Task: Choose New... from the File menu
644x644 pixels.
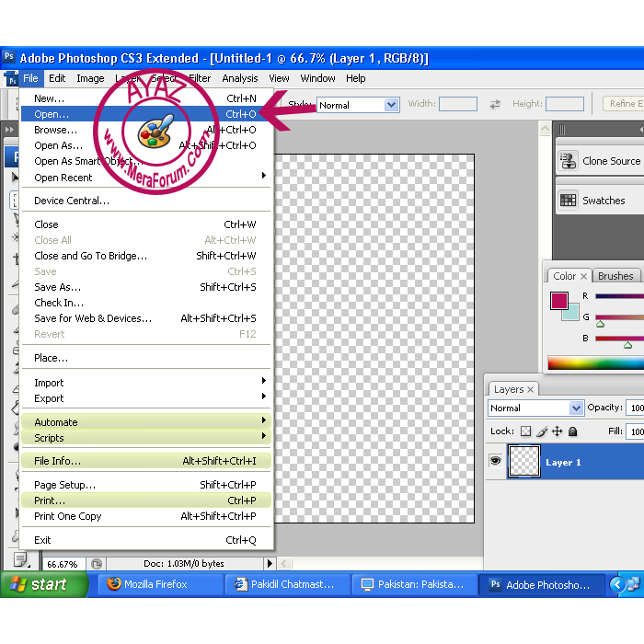Action: point(146,98)
